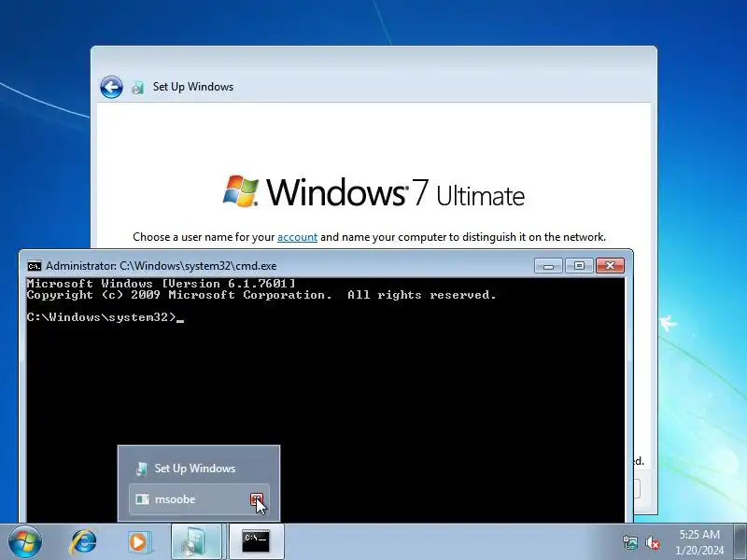Select the msoobe entry in taskbar preview

[x=199, y=499]
